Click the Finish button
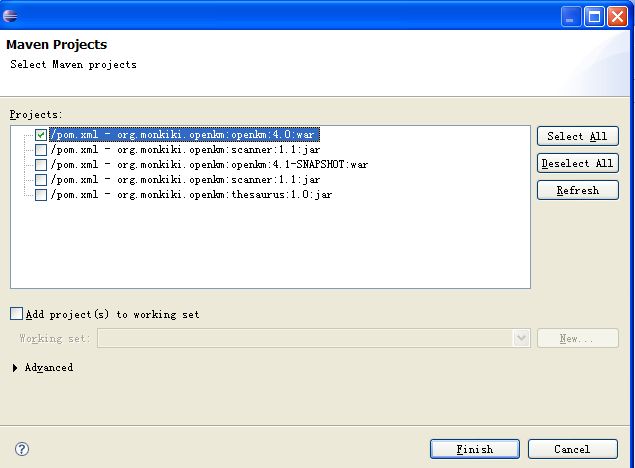This screenshot has width=635, height=468. coord(475,449)
